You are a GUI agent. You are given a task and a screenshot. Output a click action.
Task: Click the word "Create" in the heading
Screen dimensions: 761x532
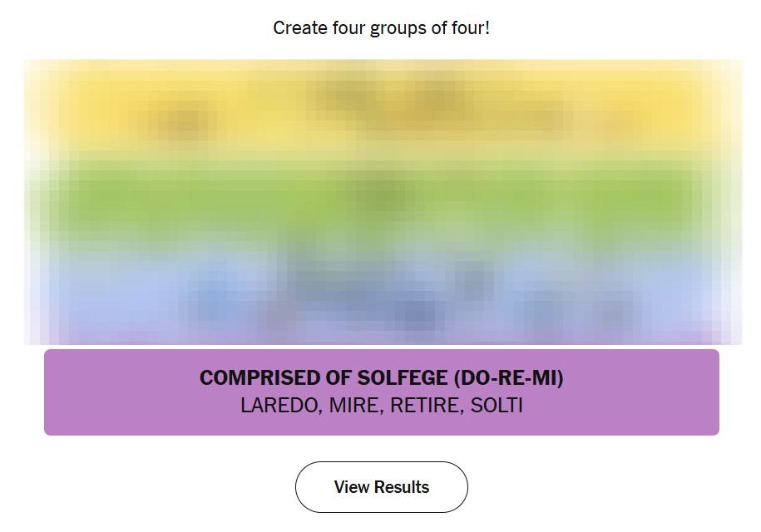point(296,28)
